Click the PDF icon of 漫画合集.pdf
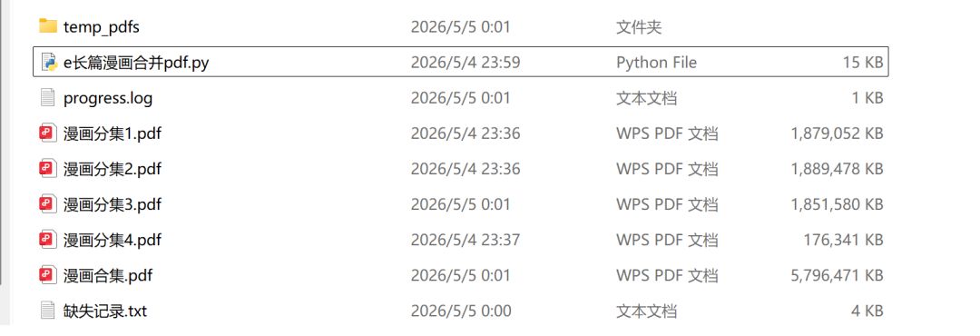This screenshot has width=980, height=336. pyautogui.click(x=48, y=274)
